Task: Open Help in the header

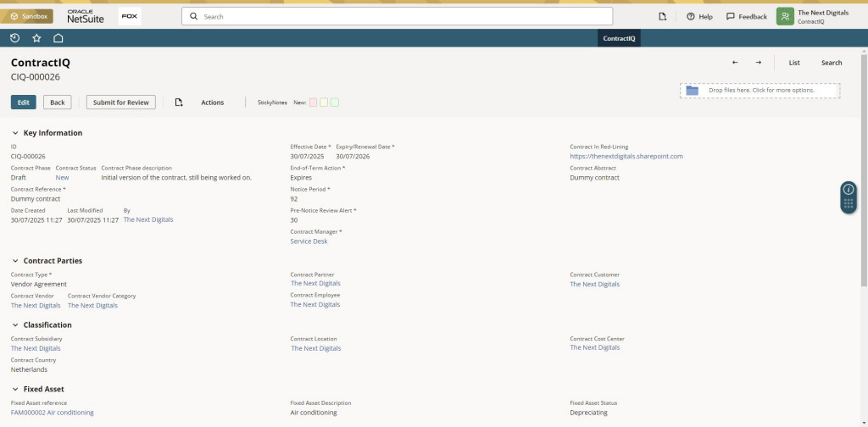Action: 699,17
